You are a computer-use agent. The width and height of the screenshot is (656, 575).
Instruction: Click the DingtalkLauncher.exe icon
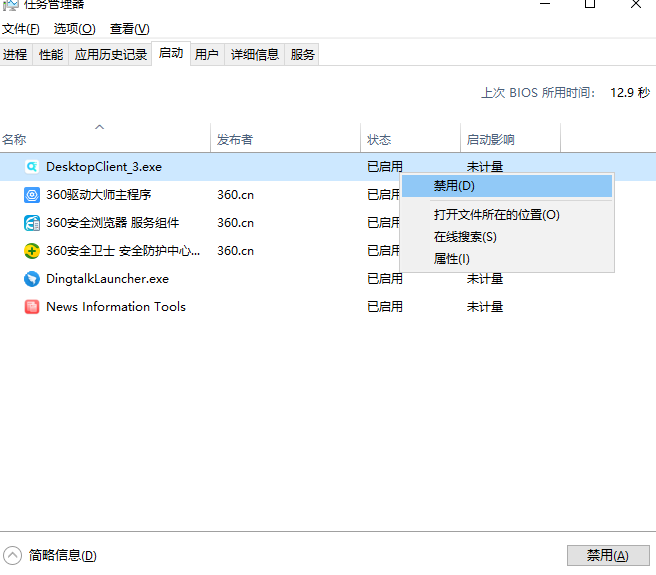point(32,279)
